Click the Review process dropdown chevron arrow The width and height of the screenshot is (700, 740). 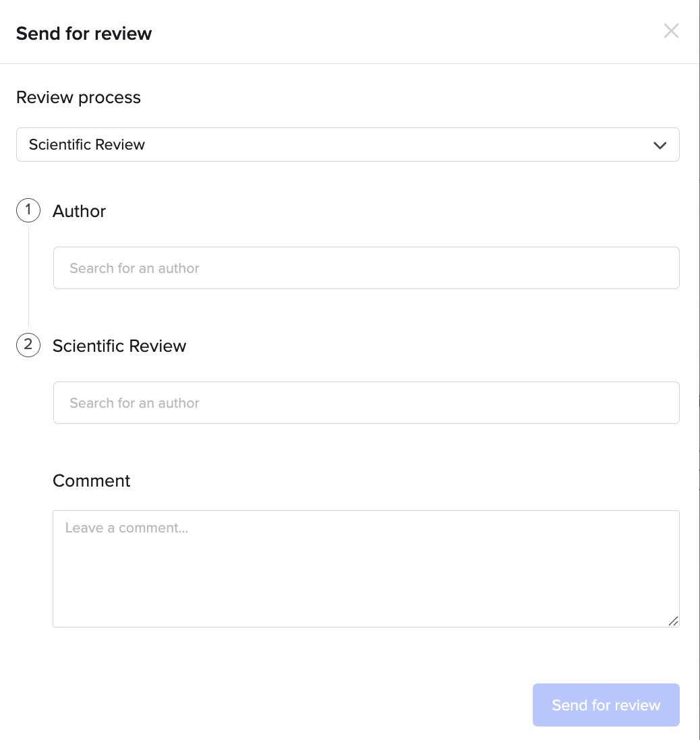coord(660,145)
